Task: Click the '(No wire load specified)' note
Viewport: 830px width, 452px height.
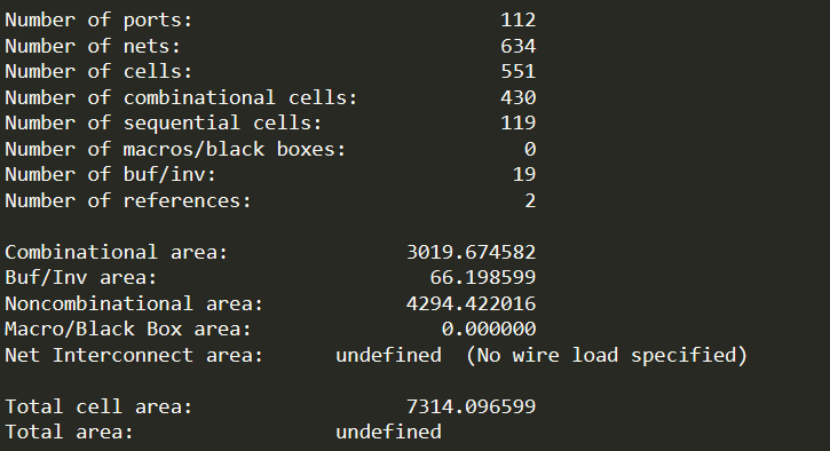Action: point(607,355)
